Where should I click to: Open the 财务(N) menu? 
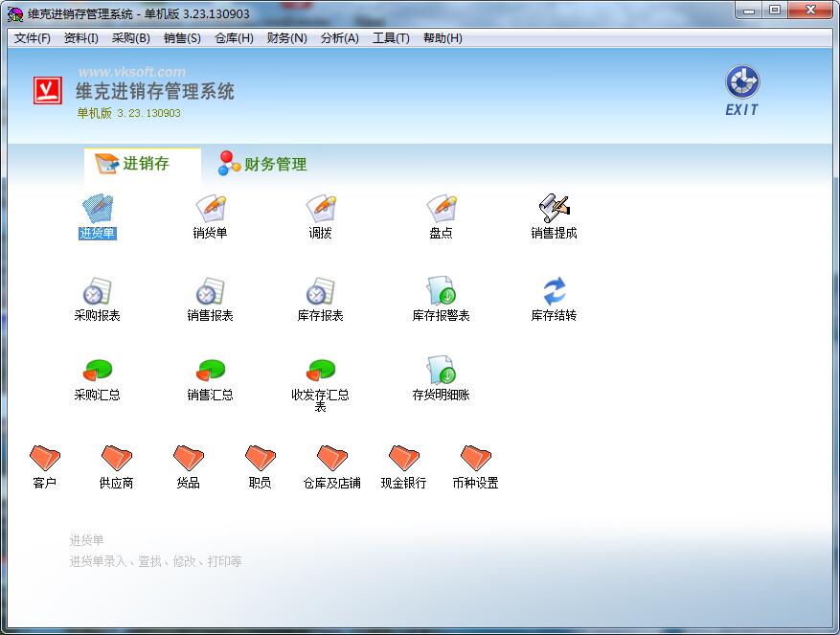click(286, 38)
